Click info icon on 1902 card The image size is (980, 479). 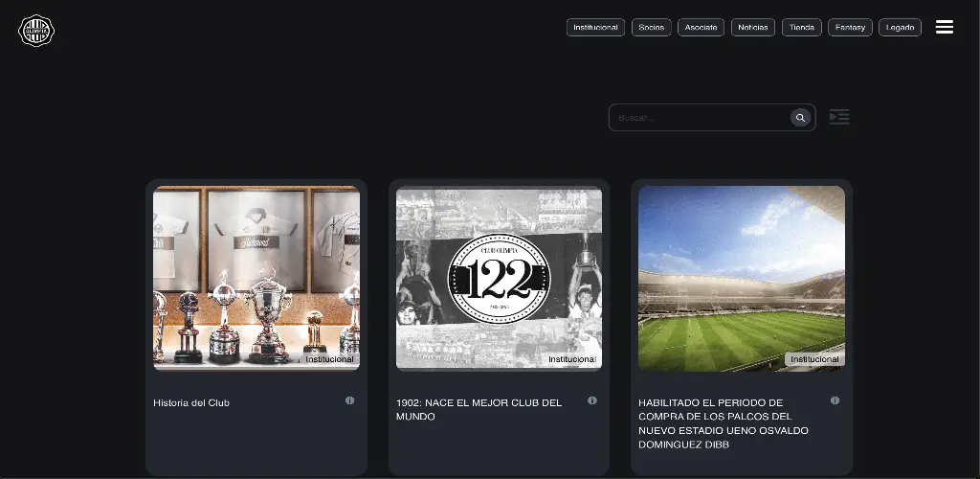(x=592, y=400)
